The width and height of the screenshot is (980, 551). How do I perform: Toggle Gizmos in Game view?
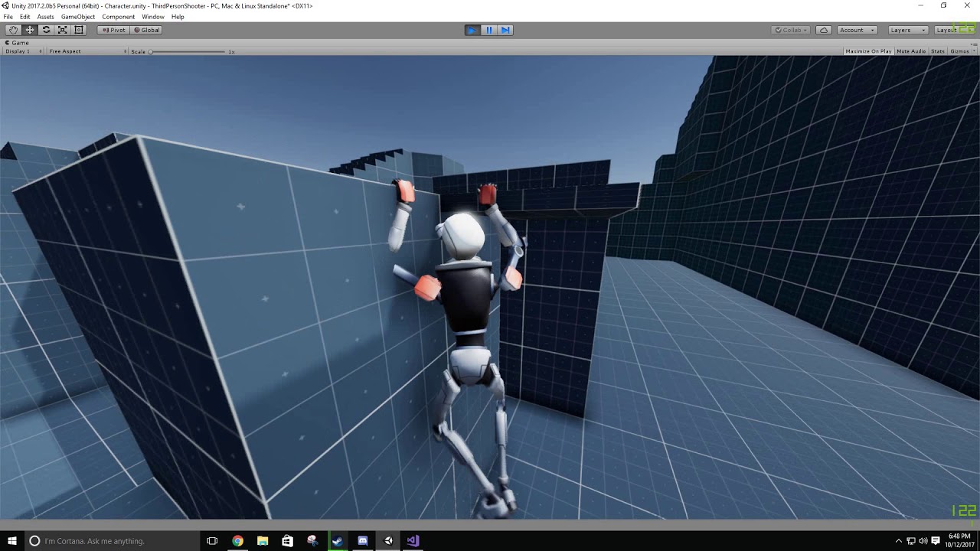(x=958, y=51)
